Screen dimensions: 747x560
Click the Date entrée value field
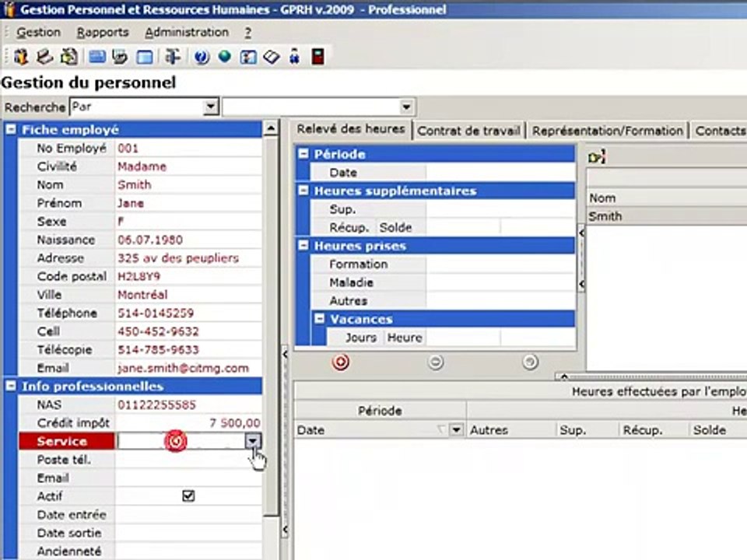point(188,515)
